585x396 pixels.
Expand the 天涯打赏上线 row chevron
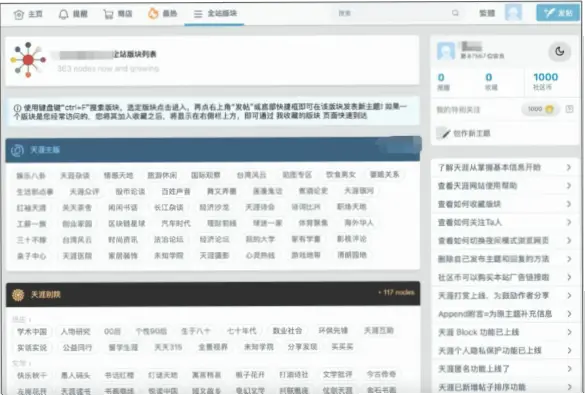[569, 295]
